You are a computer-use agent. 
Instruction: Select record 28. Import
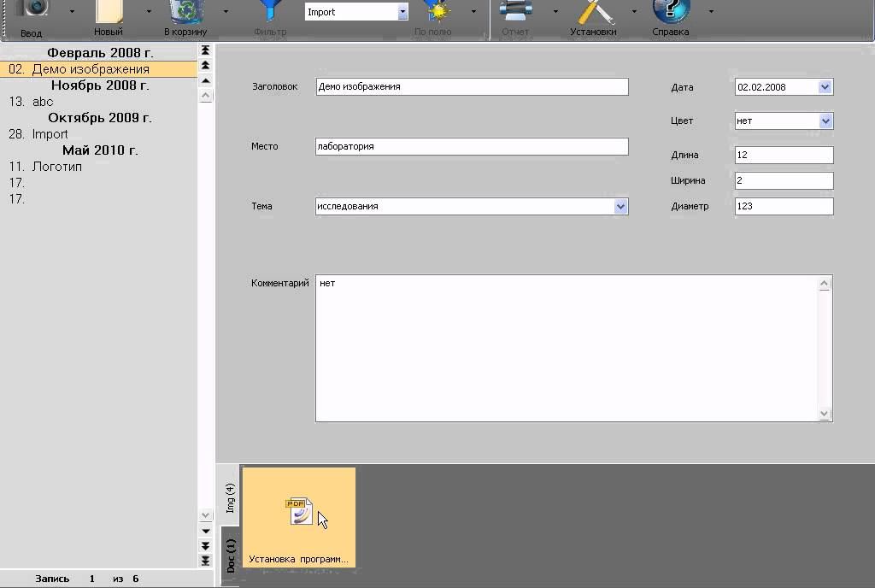(99, 134)
